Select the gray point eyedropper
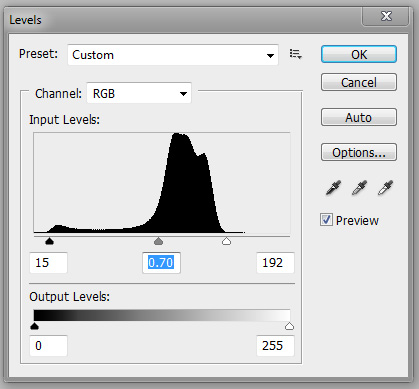419x389 pixels. [359, 188]
